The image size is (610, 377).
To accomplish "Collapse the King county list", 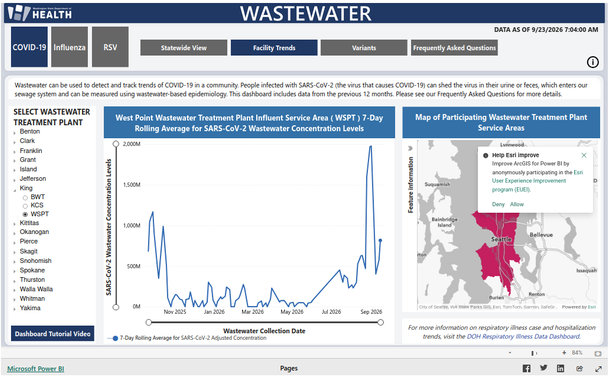I will (14, 189).
